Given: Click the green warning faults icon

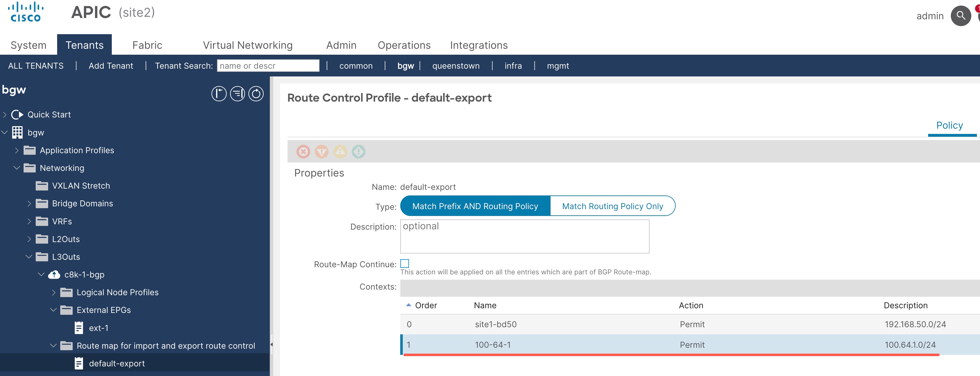Looking at the screenshot, I should click(x=358, y=152).
